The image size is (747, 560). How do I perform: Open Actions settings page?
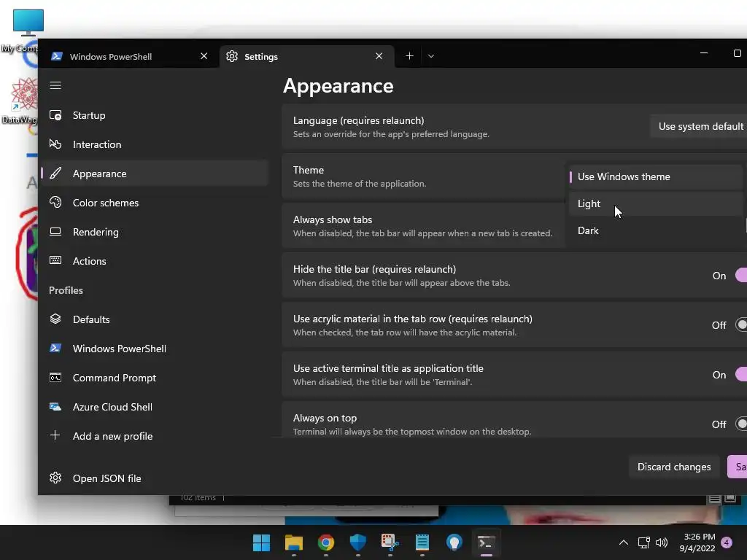[x=155, y=261]
